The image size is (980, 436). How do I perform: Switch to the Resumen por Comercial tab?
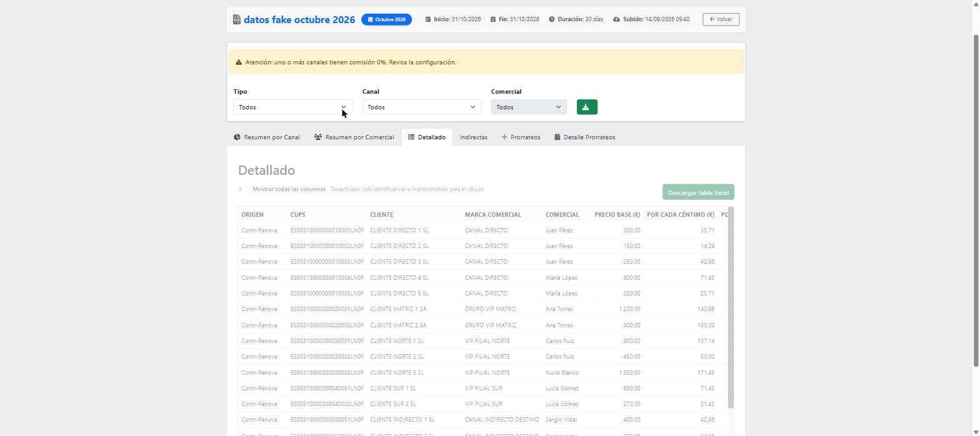pos(354,137)
